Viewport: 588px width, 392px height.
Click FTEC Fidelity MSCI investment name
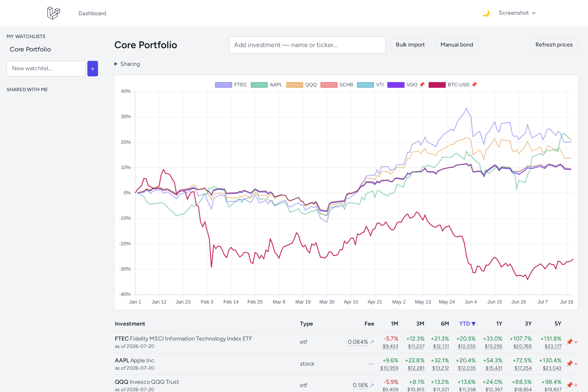[183, 339]
